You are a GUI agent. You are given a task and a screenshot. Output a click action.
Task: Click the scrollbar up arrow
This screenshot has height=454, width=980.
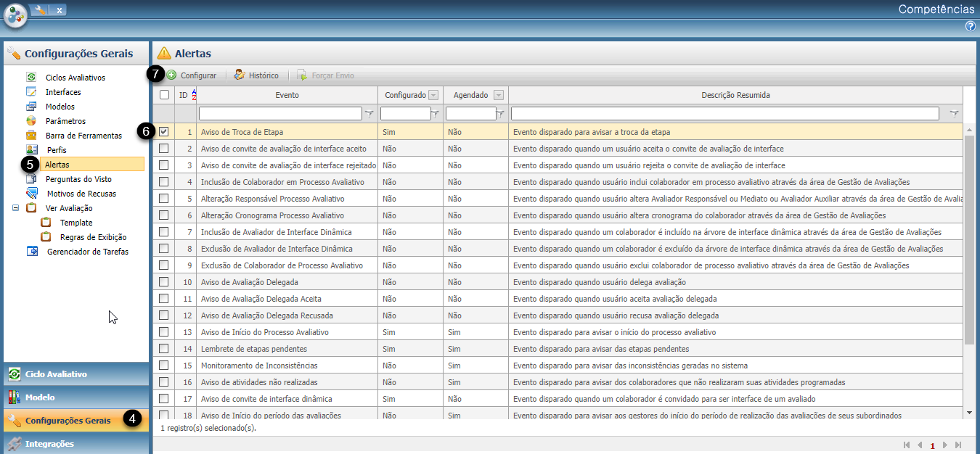pos(969,131)
